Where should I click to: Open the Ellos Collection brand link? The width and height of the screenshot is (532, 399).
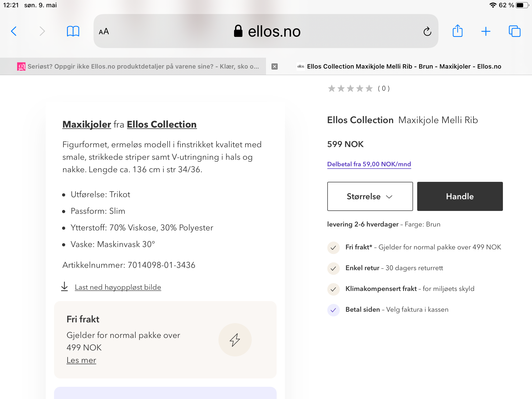pos(162,124)
